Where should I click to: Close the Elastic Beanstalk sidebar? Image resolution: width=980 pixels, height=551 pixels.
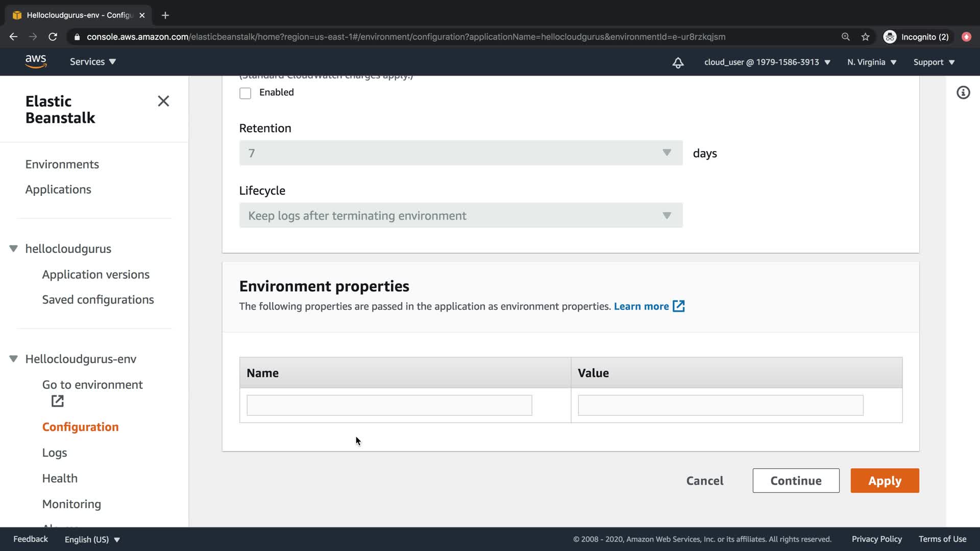tap(163, 101)
